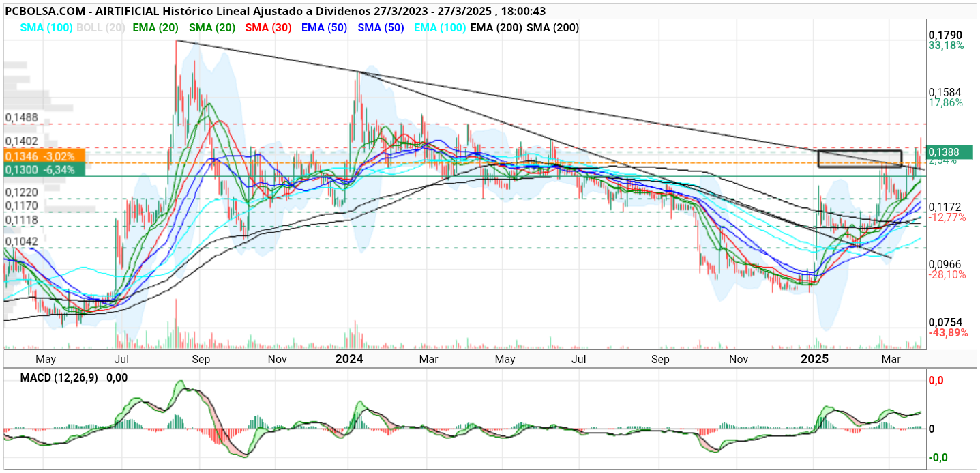980x473 pixels.
Task: Toggle the green EMA (20) legend entry
Action: point(158,28)
